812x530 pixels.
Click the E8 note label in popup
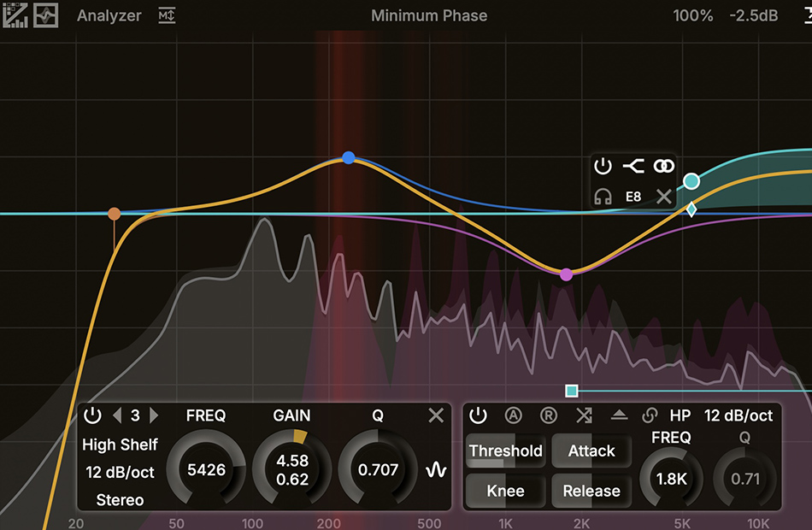click(x=633, y=197)
